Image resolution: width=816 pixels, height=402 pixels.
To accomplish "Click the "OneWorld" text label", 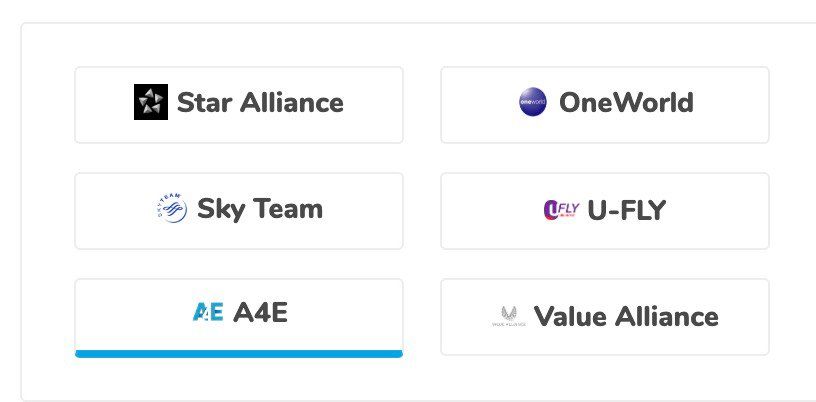I will (x=626, y=102).
